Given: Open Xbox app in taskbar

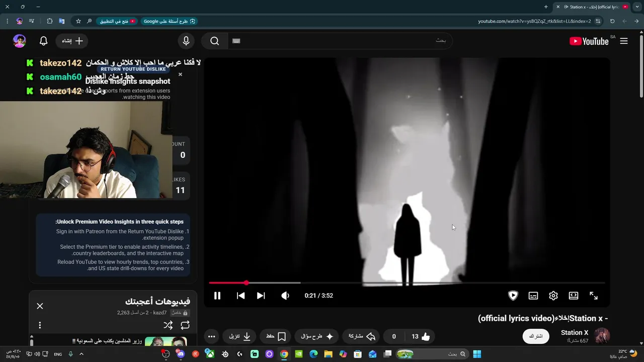Looking at the screenshot, I should (x=210, y=354).
